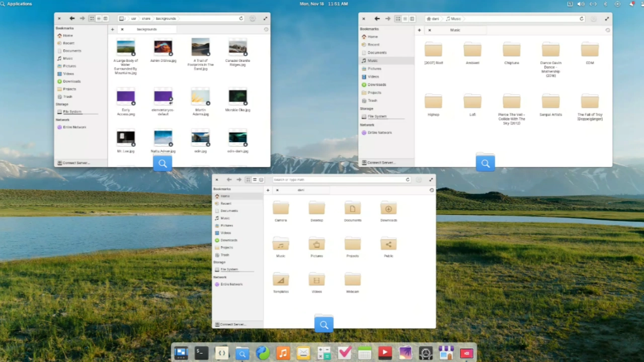Switch backgrounds window to column view
Screen dimensions: 644x362
105,19
